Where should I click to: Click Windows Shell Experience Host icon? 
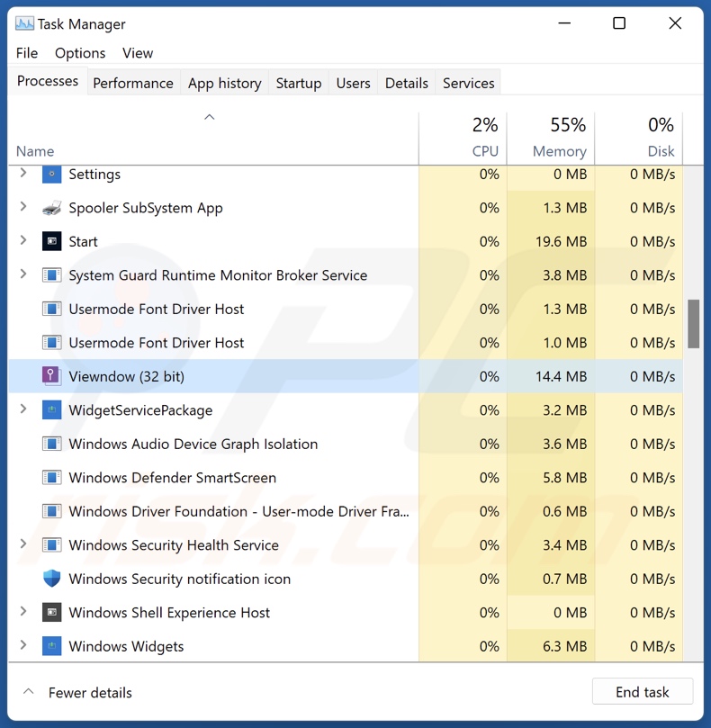[51, 613]
